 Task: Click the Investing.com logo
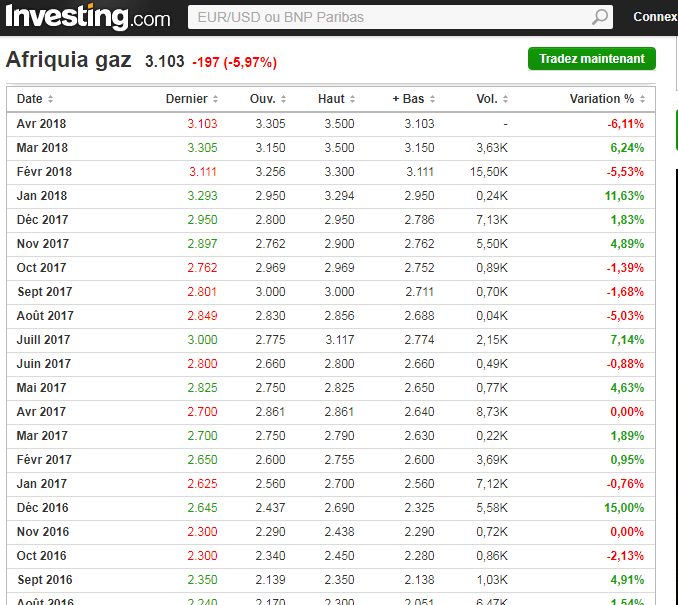pos(86,17)
